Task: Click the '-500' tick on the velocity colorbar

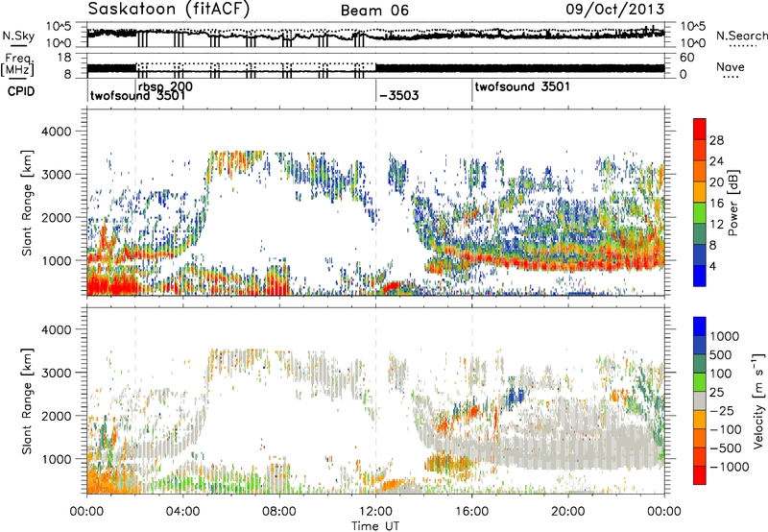Action: 726,447
